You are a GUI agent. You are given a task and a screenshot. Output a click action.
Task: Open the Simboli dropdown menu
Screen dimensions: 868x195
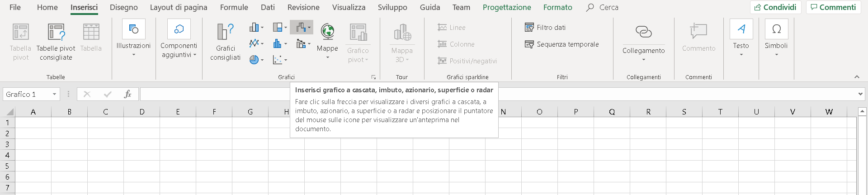(x=776, y=39)
